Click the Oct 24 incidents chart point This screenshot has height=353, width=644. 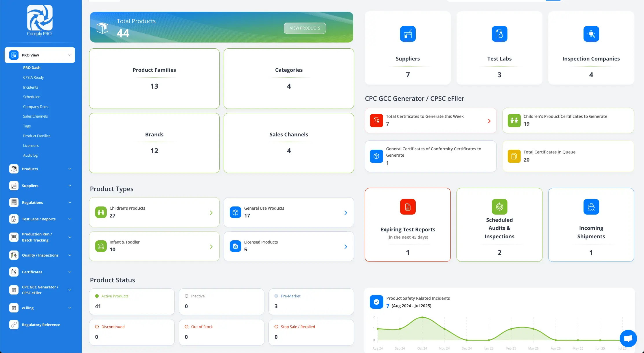click(x=422, y=317)
